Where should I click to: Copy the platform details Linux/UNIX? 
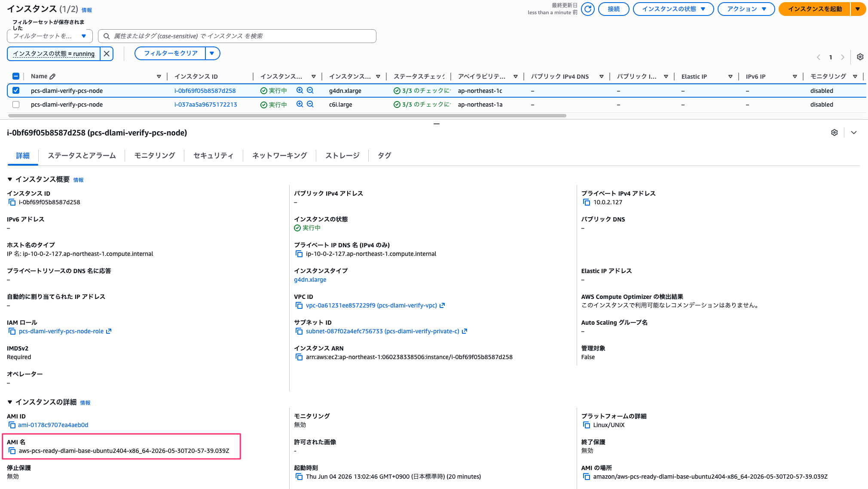(587, 425)
